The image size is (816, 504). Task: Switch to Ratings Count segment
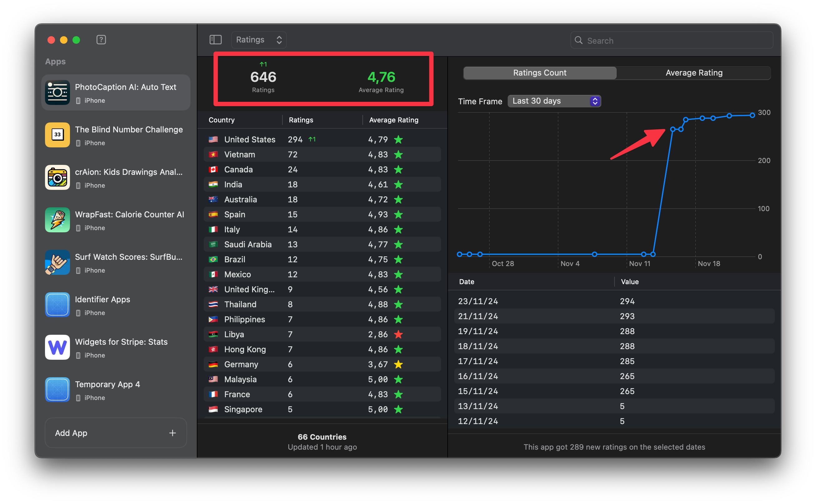540,73
